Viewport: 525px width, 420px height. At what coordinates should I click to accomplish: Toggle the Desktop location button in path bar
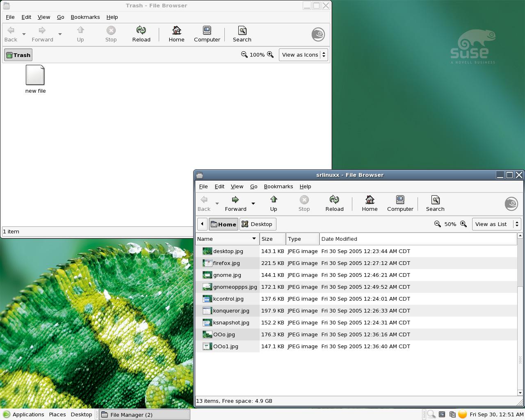[x=258, y=224]
